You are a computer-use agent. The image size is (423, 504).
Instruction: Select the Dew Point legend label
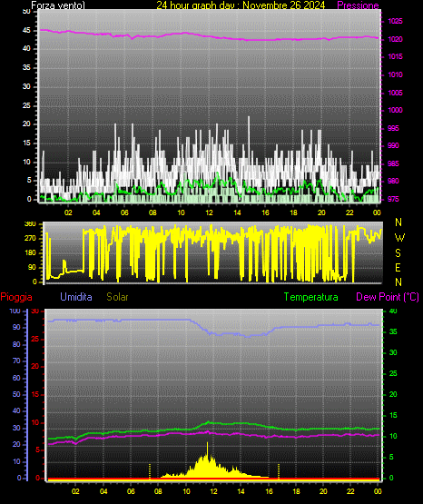388,297
